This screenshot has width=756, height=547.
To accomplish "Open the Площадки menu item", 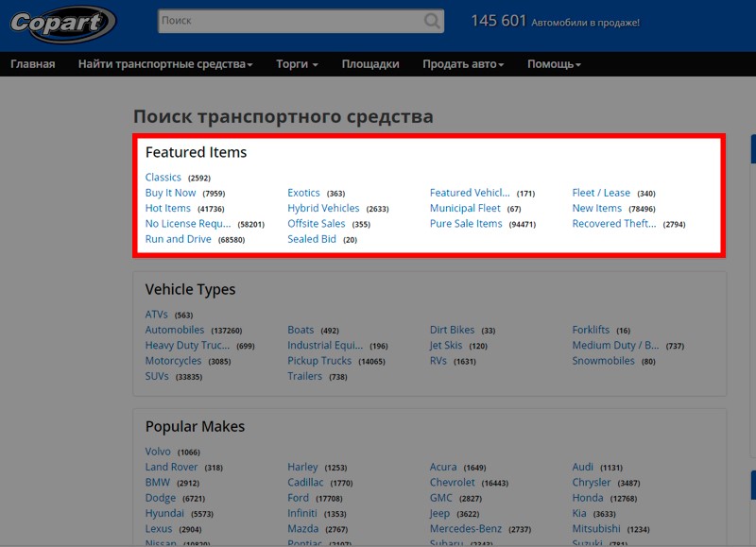I will pyautogui.click(x=370, y=64).
